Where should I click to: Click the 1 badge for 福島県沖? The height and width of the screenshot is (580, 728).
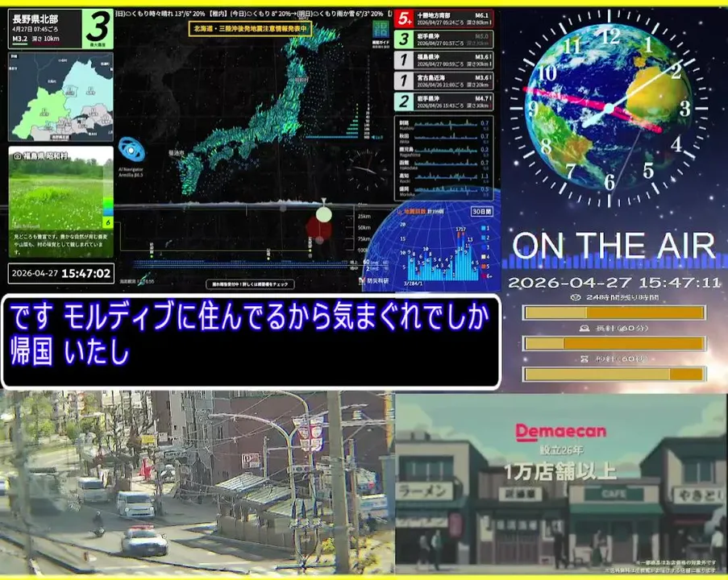pos(404,60)
